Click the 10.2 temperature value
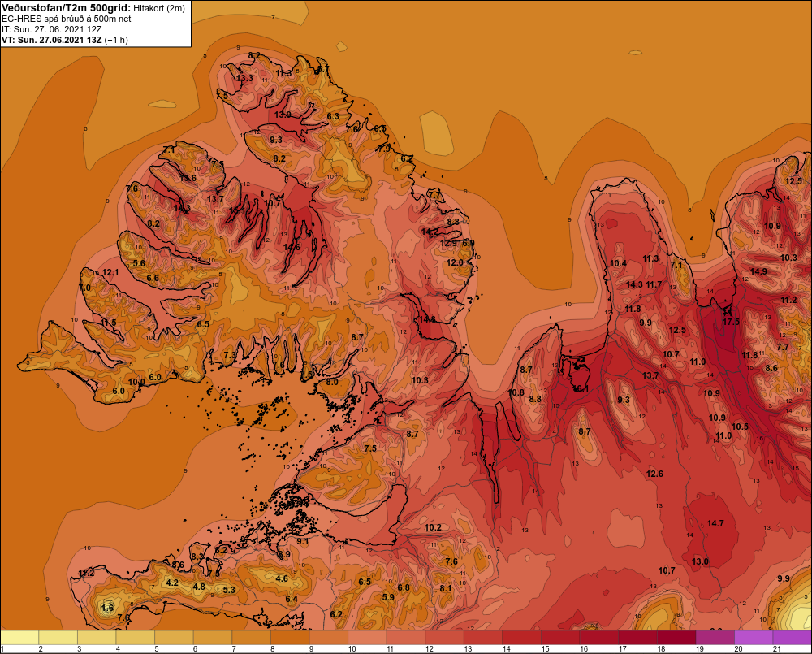The height and width of the screenshot is (654, 812). [x=433, y=527]
